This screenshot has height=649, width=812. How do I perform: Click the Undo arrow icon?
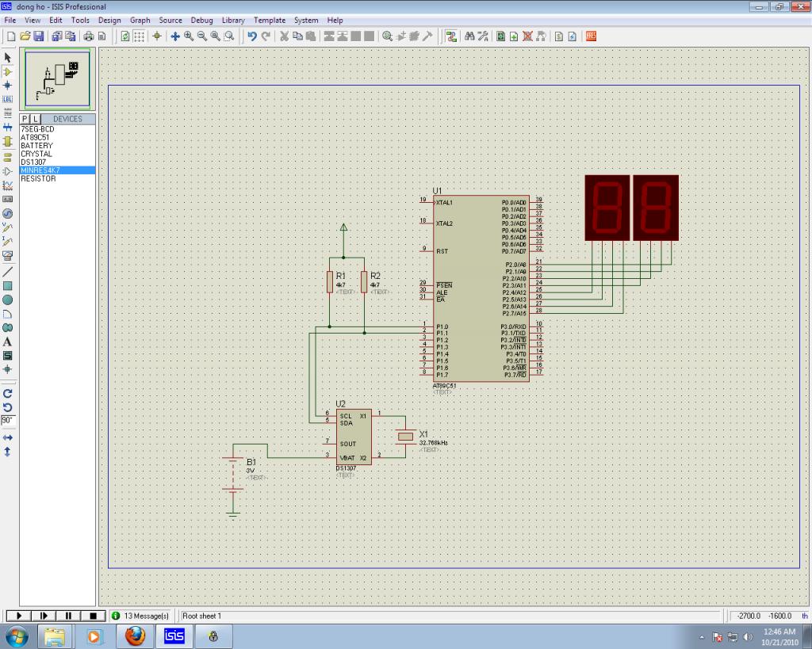[252, 36]
